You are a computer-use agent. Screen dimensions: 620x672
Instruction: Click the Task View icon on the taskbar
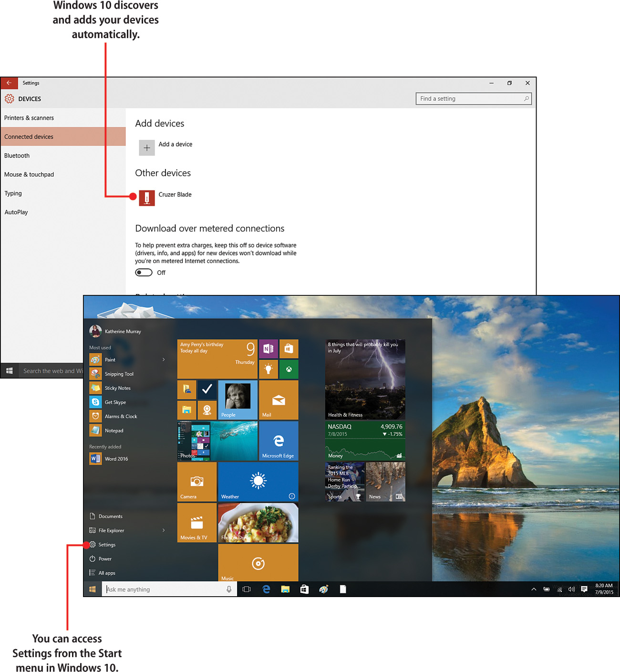247,589
